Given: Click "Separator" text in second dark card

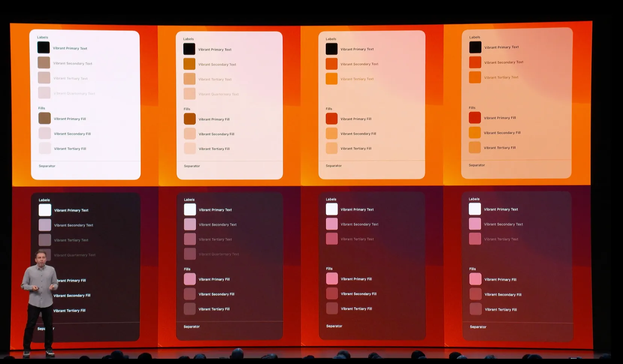Looking at the screenshot, I should pyautogui.click(x=192, y=327).
